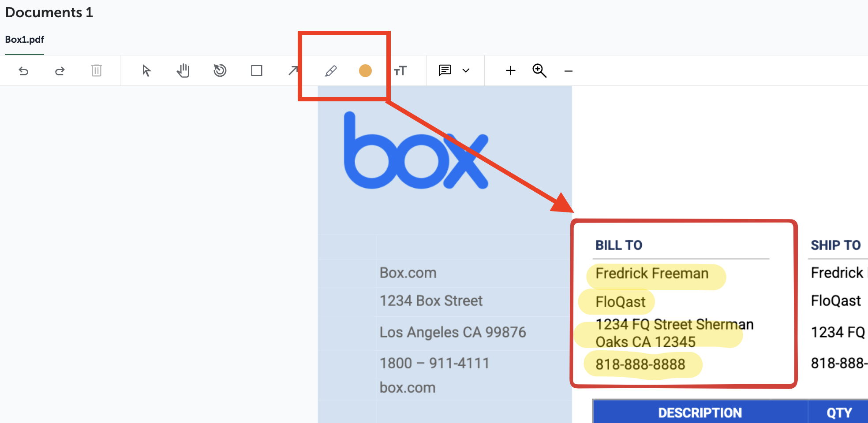Image resolution: width=868 pixels, height=423 pixels.
Task: Select the arrow annotation tool
Action: coord(293,70)
